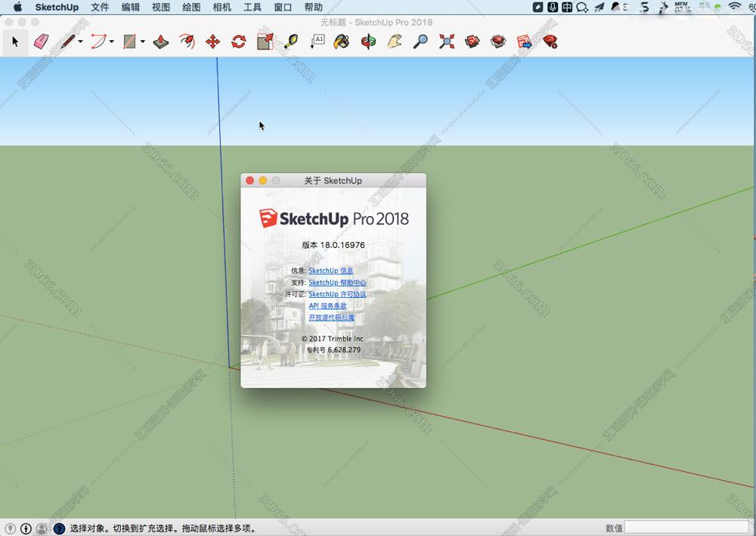Viewport: 756px width, 536px height.
Task: Open the 编辑 menu
Action: 130,8
